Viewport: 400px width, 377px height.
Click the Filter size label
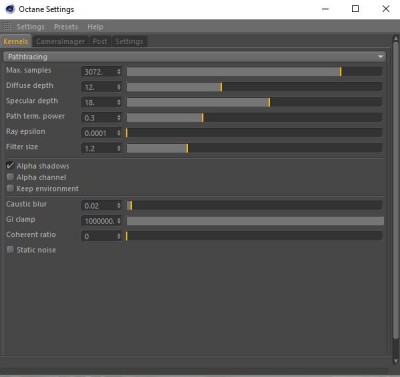point(22,147)
